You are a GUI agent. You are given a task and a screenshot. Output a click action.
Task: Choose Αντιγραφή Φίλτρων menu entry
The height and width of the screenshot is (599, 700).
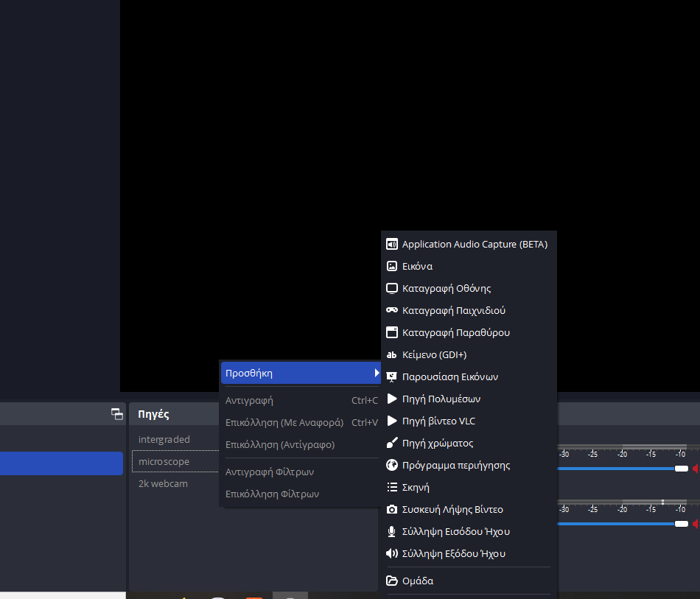(301, 472)
